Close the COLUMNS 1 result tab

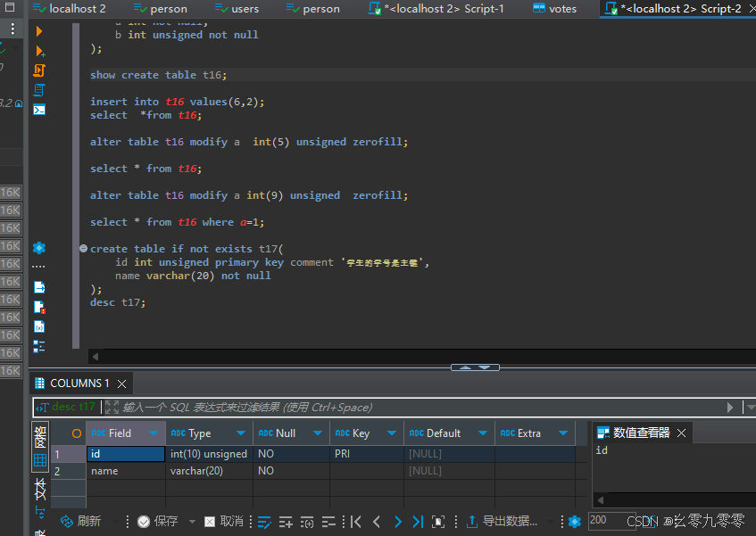point(122,383)
